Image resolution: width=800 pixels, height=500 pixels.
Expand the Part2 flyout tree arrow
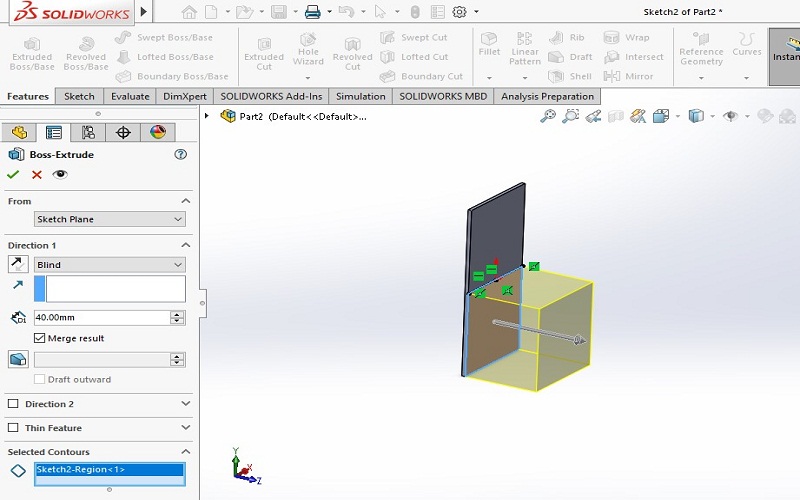coord(207,116)
